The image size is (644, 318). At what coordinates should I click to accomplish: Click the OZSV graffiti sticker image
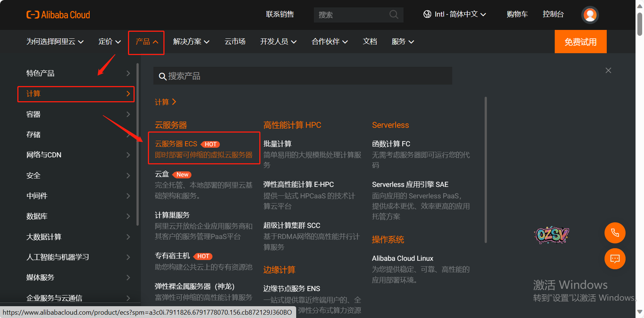(x=551, y=235)
